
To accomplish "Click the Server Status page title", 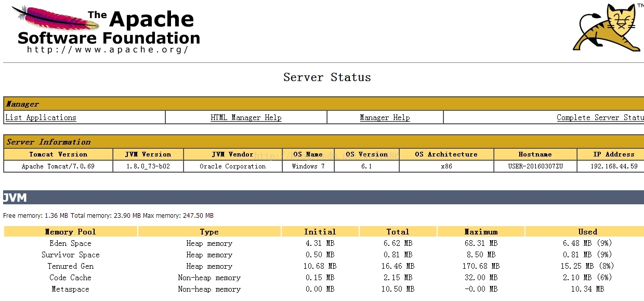I will pyautogui.click(x=327, y=77).
